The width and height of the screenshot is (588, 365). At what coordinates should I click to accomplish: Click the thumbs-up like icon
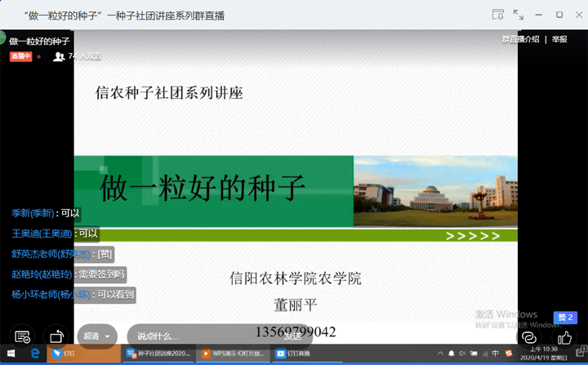click(564, 336)
